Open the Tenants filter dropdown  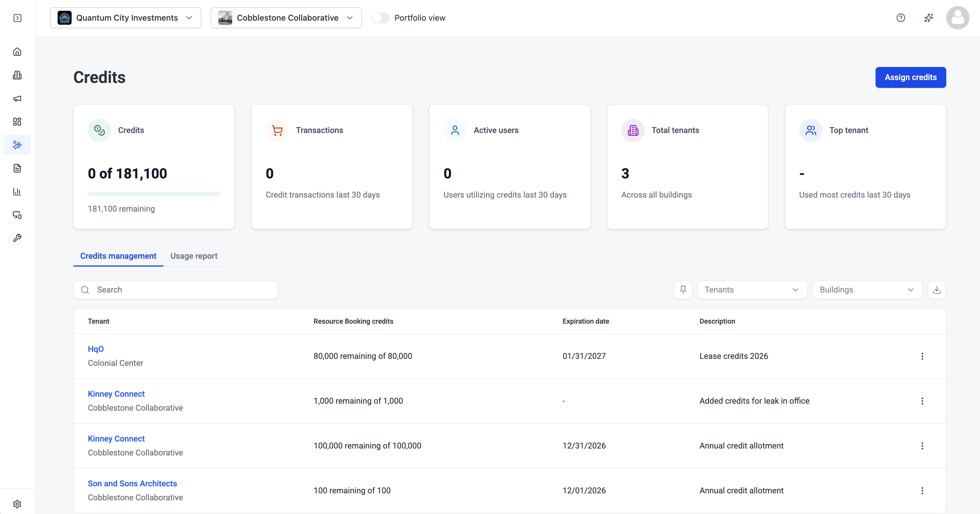752,290
